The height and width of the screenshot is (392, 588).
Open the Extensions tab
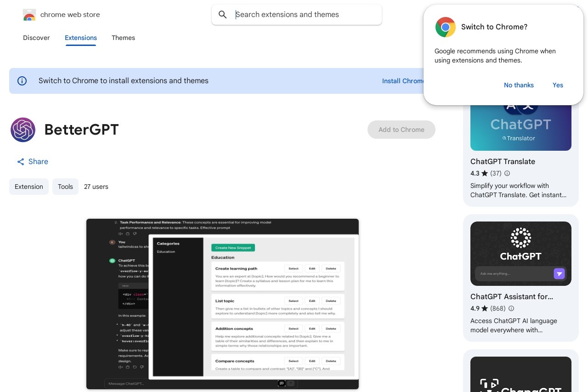81,38
